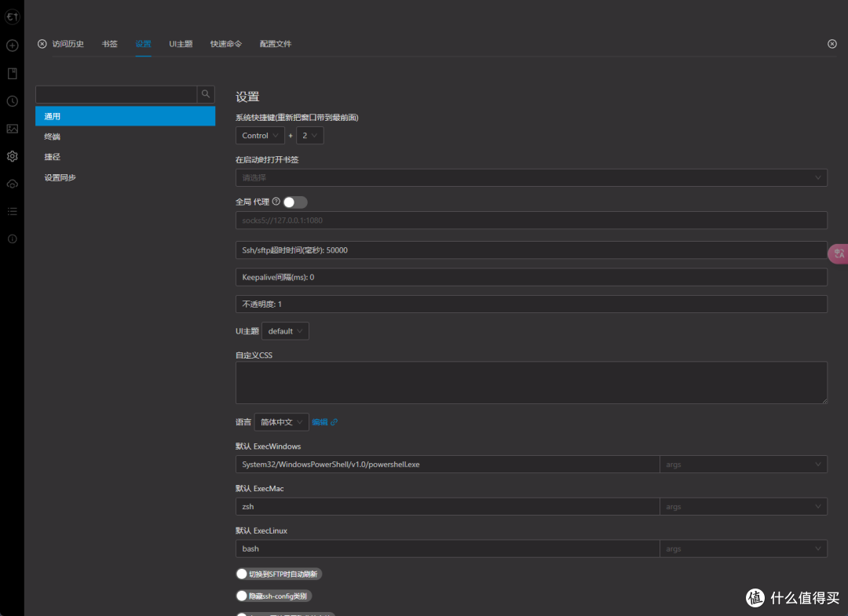Enable the 全局代理 global proxy switch
The width and height of the screenshot is (848, 616).
[x=295, y=202]
